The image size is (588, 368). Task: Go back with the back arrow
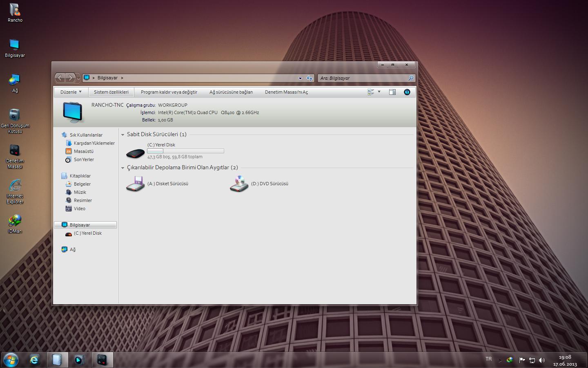(x=60, y=78)
